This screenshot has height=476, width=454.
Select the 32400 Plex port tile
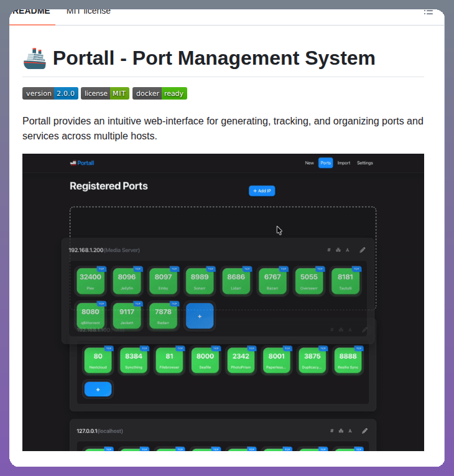coord(90,281)
